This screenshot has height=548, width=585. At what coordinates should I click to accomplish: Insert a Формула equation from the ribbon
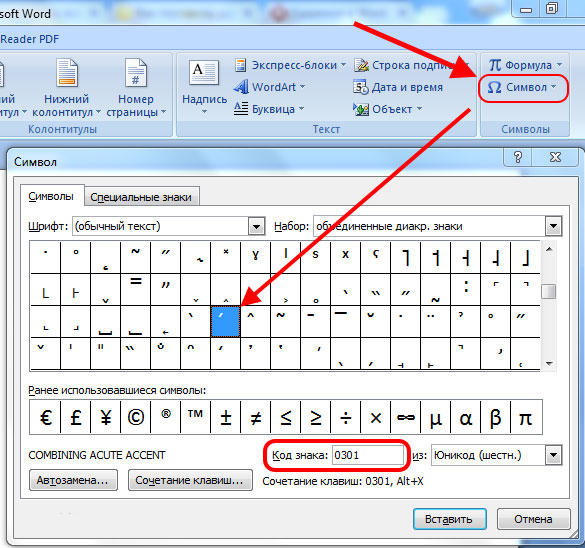(525, 65)
